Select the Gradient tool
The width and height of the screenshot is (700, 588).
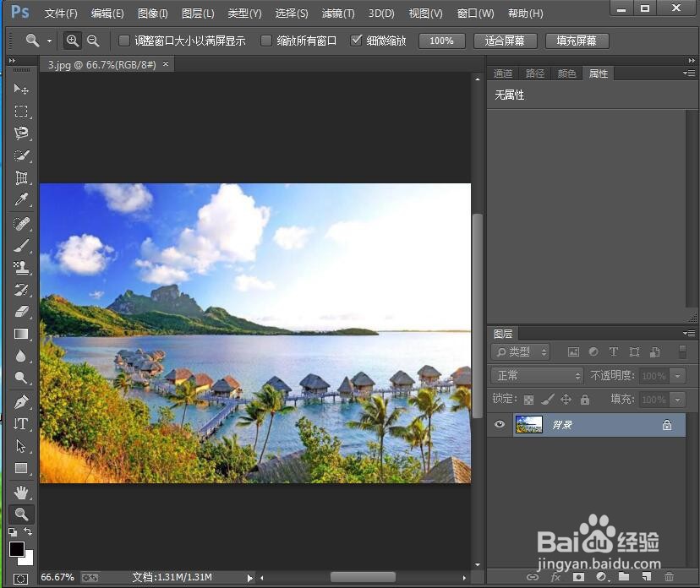coord(21,334)
